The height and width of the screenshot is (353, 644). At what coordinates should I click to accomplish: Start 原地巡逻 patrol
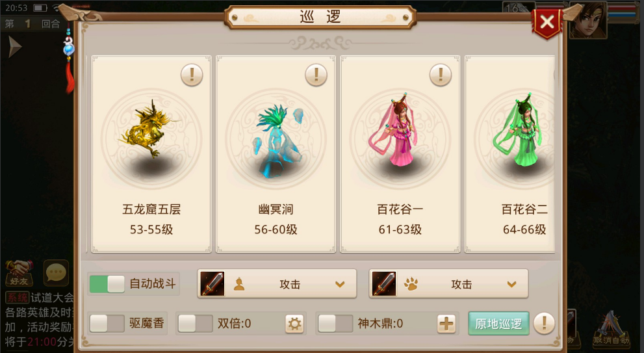pos(498,323)
